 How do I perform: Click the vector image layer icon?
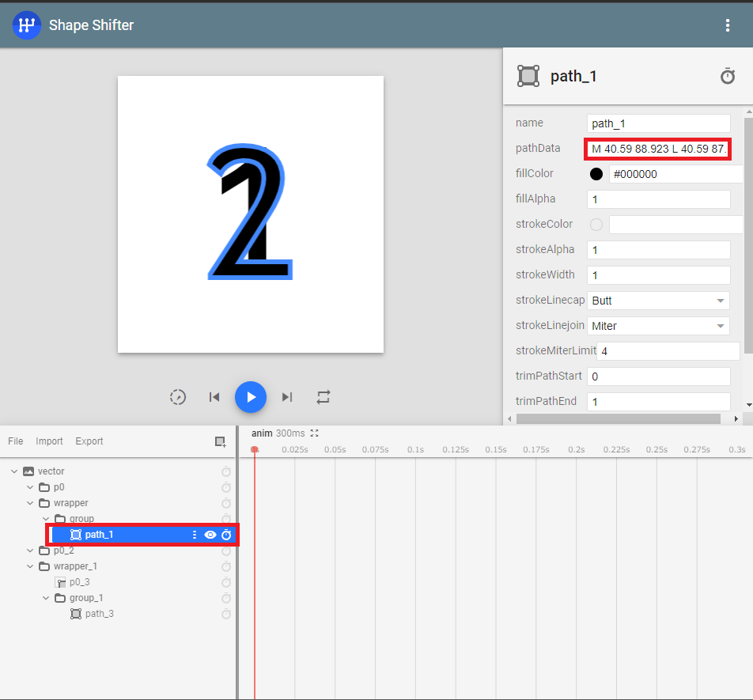[x=28, y=471]
